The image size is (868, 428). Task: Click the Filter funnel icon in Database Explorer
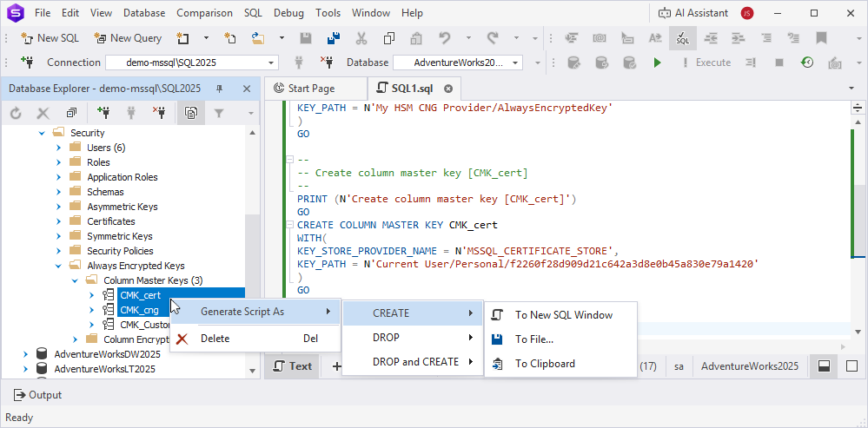coord(219,114)
